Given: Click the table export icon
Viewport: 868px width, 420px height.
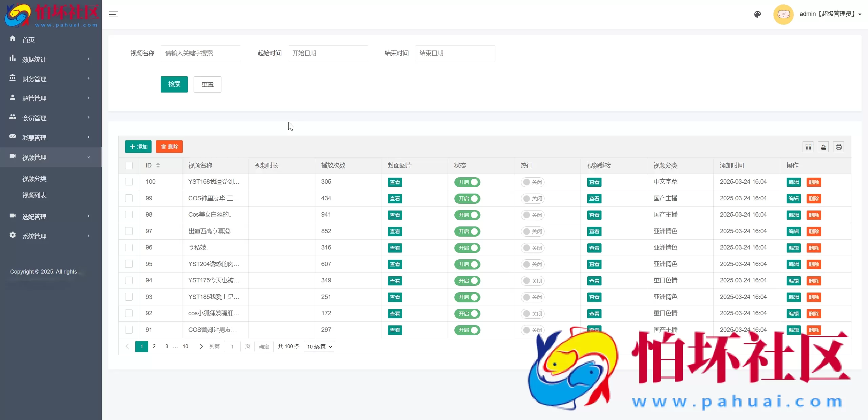Looking at the screenshot, I should coord(824,147).
